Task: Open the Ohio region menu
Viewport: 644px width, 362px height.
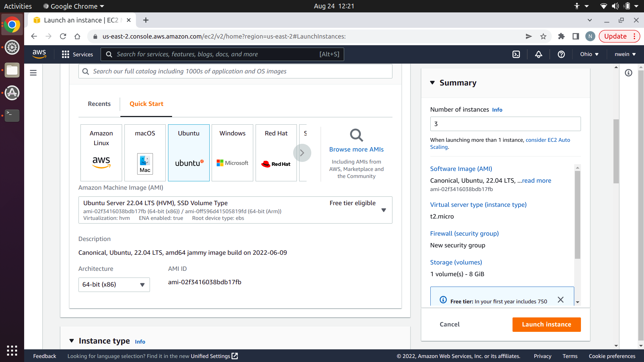Action: (x=589, y=54)
